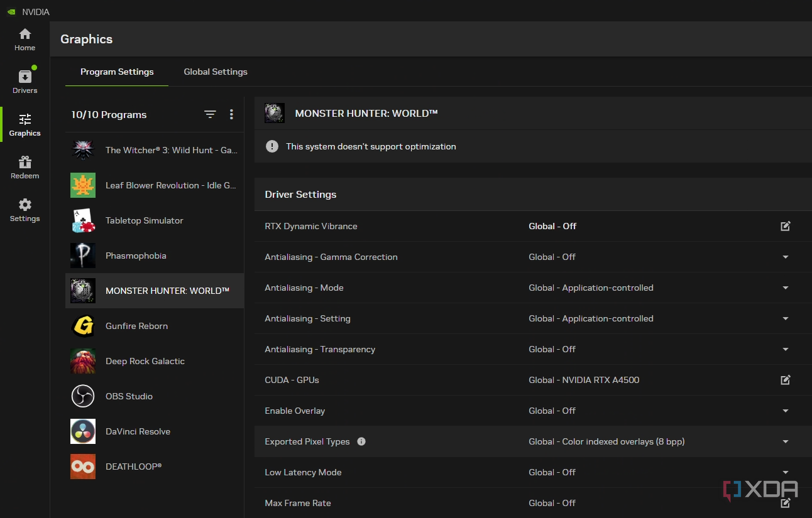The height and width of the screenshot is (518, 812).
Task: Open the Redeem gift section
Action: pos(25,168)
